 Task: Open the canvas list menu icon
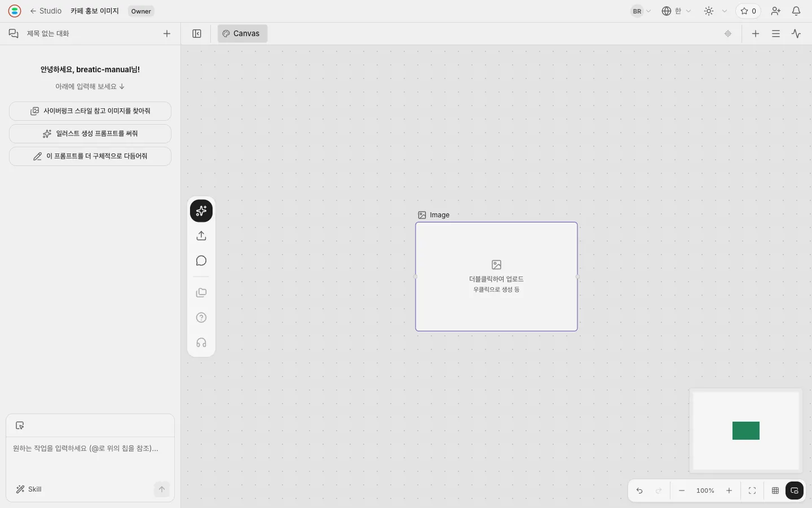click(x=776, y=34)
